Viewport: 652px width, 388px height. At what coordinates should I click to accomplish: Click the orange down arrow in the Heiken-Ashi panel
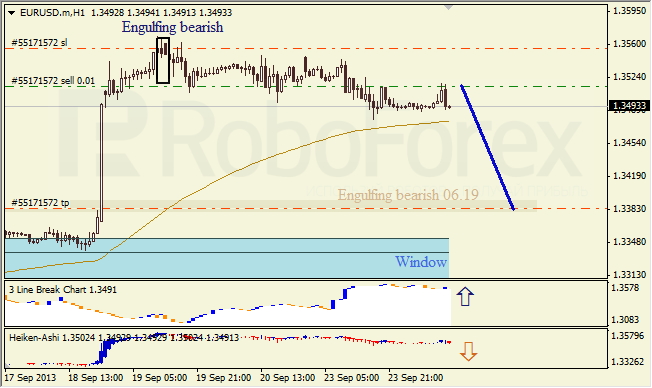coord(468,351)
